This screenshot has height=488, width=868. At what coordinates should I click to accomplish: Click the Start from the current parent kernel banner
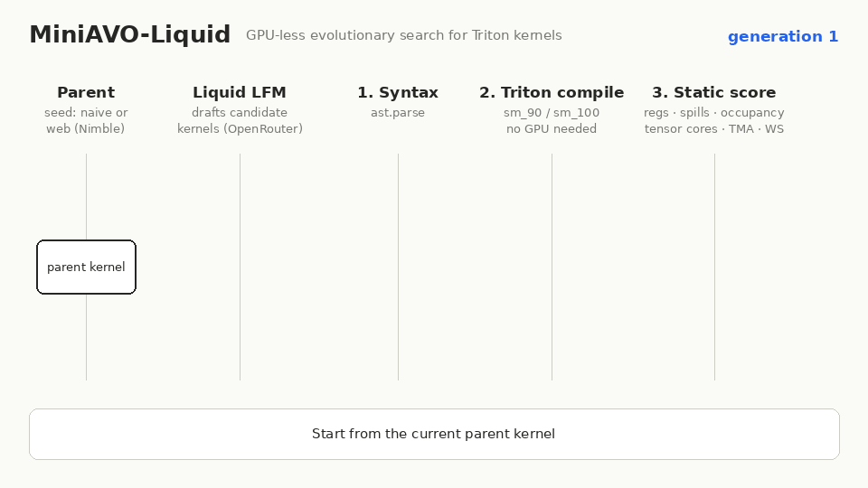click(x=434, y=435)
